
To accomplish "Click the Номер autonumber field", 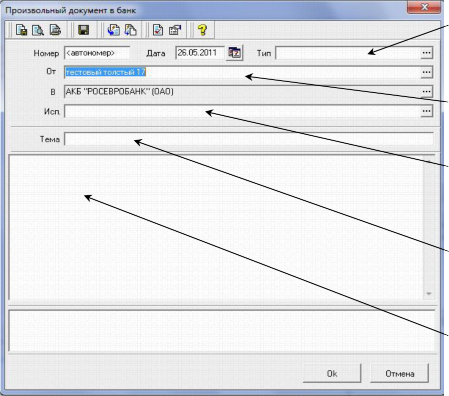I will coord(97,53).
